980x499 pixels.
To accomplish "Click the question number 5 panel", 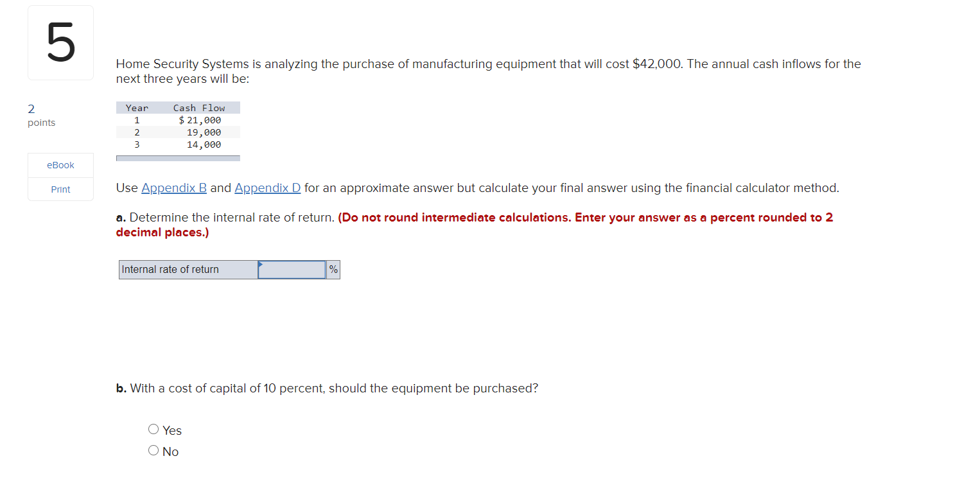I will point(60,42).
